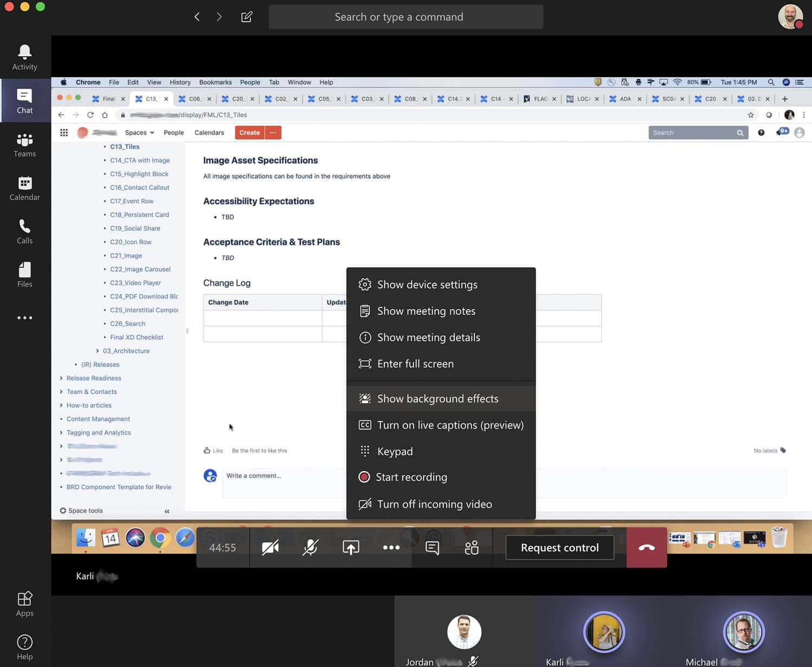Close the more actions ellipsis menu
This screenshot has width=812, height=667.
tap(391, 547)
